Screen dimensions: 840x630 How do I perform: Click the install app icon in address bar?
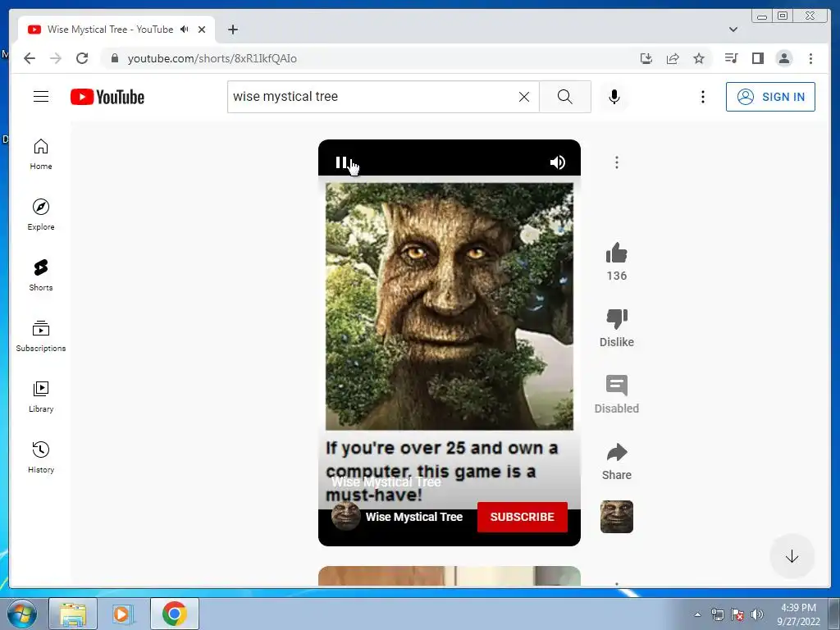646,58
